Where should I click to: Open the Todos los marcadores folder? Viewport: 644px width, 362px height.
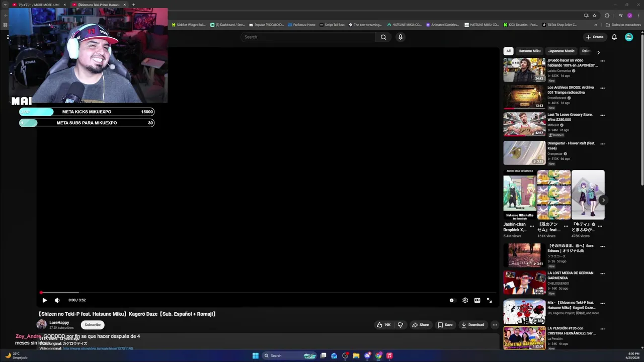pos(623,25)
